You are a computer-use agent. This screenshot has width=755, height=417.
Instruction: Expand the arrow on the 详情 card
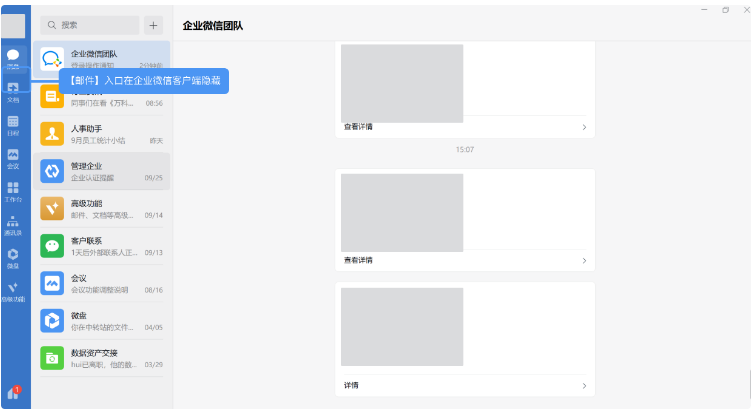[584, 385]
